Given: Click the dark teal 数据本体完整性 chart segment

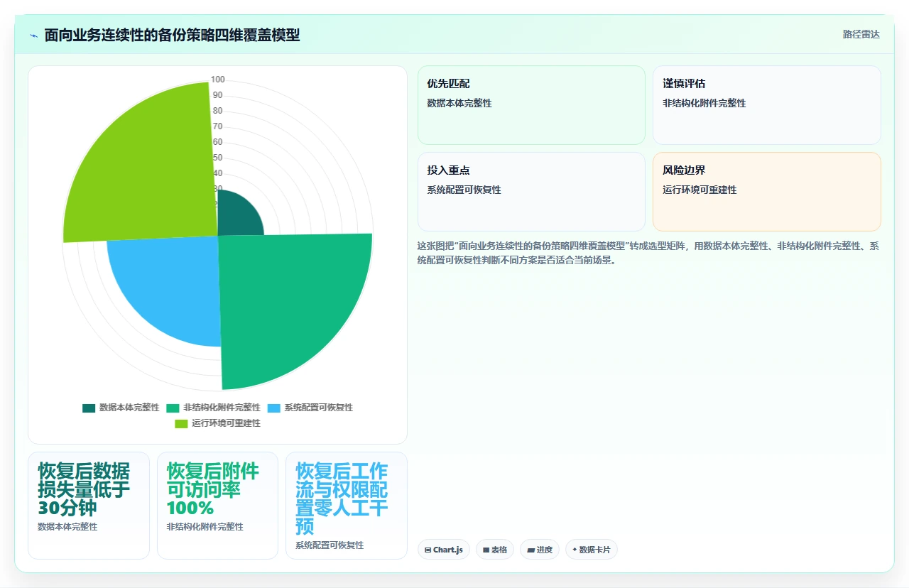Looking at the screenshot, I should pyautogui.click(x=238, y=216).
